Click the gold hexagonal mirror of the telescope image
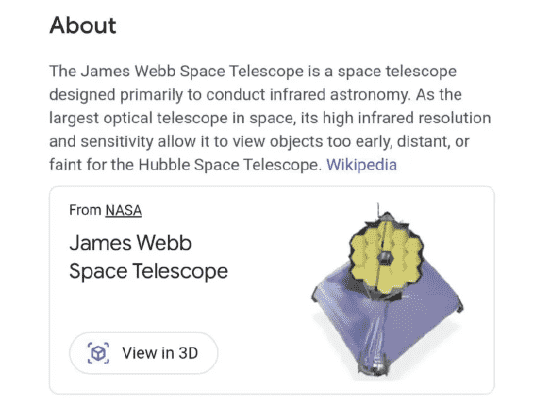 387,257
